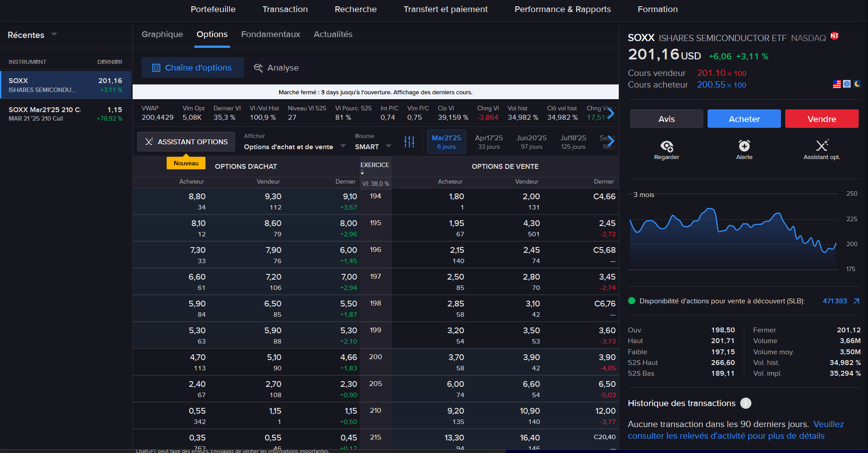Click the moon after-hours icon

pyautogui.click(x=857, y=84)
